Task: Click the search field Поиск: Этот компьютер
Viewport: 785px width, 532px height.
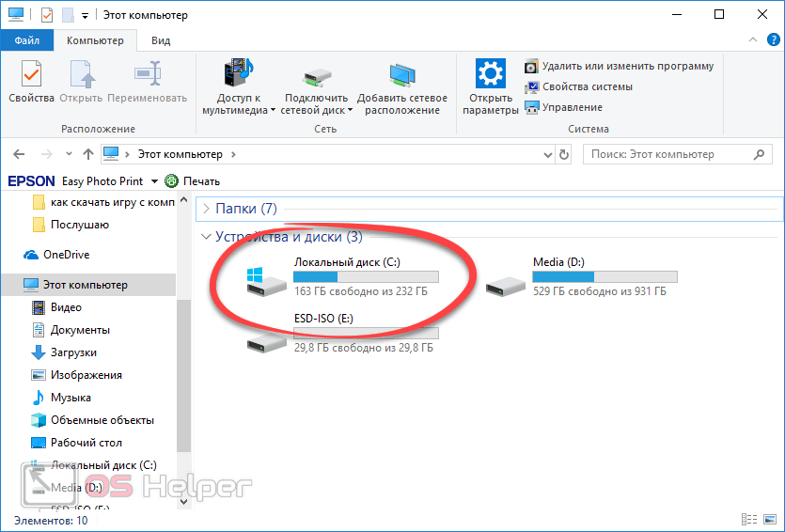Action: [667, 154]
